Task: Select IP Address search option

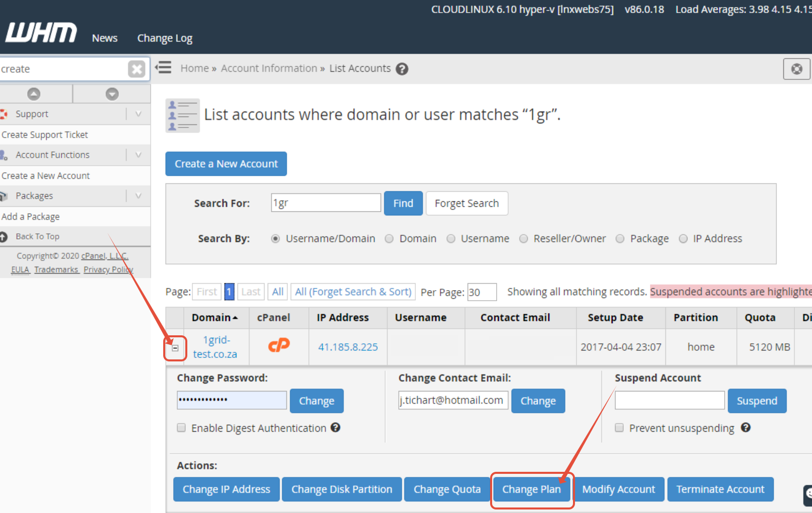Action: pyautogui.click(x=683, y=238)
